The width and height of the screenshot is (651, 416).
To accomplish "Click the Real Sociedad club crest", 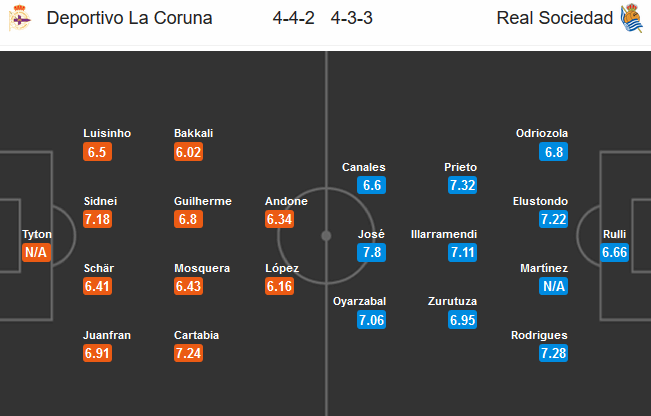I will coord(631,18).
